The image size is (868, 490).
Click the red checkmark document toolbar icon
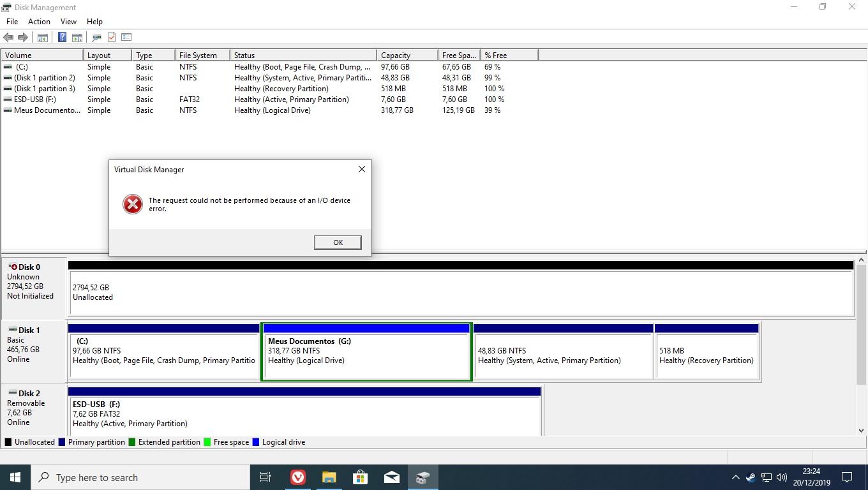tap(112, 38)
